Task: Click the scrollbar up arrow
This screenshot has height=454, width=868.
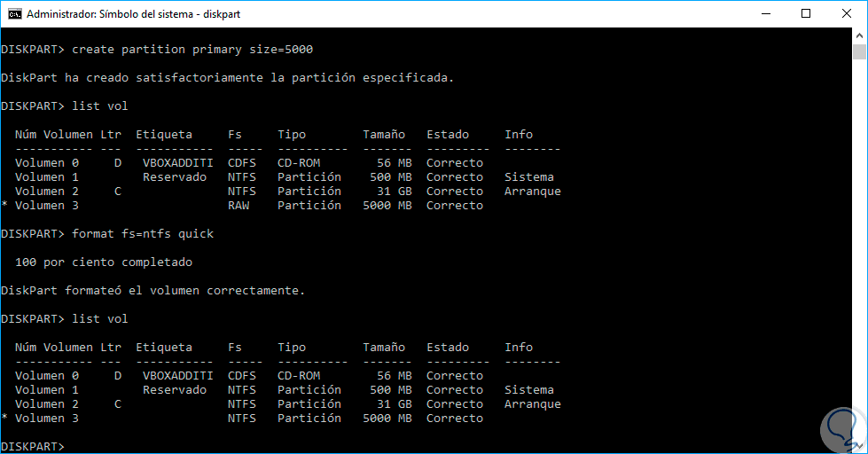Action: 859,35
